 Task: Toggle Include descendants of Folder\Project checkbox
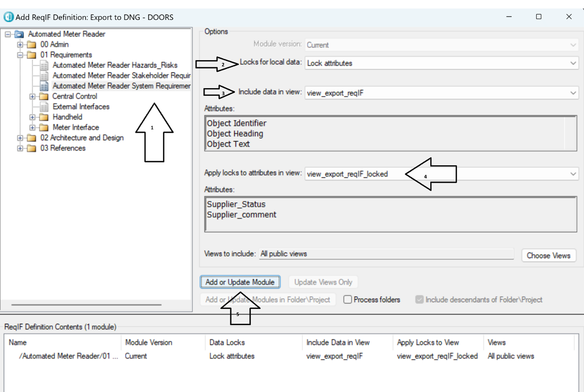point(419,300)
